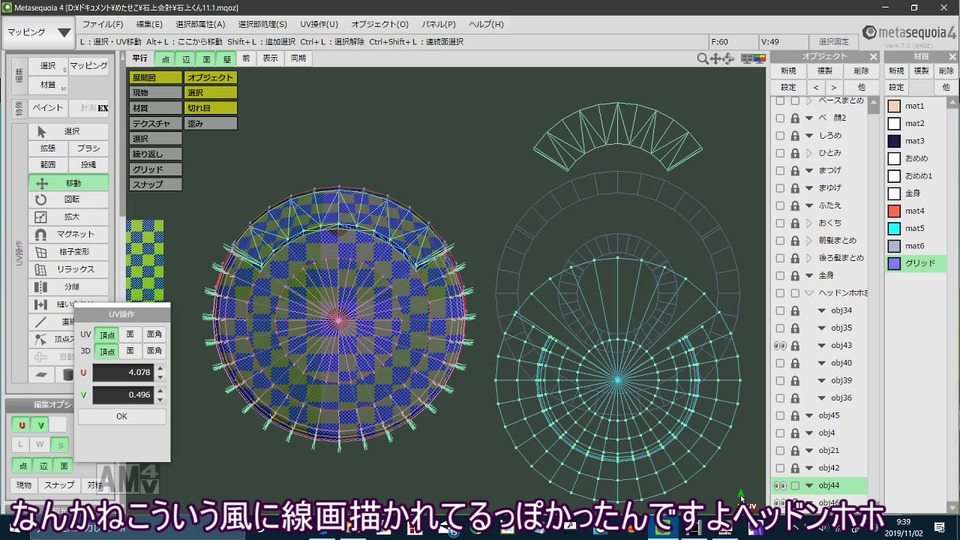Click the U value input field

[x=124, y=372]
